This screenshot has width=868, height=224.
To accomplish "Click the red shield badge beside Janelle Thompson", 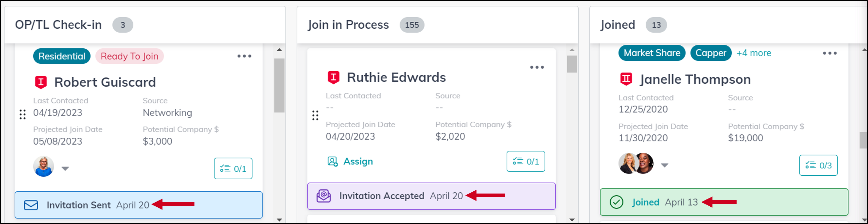I will (x=626, y=79).
